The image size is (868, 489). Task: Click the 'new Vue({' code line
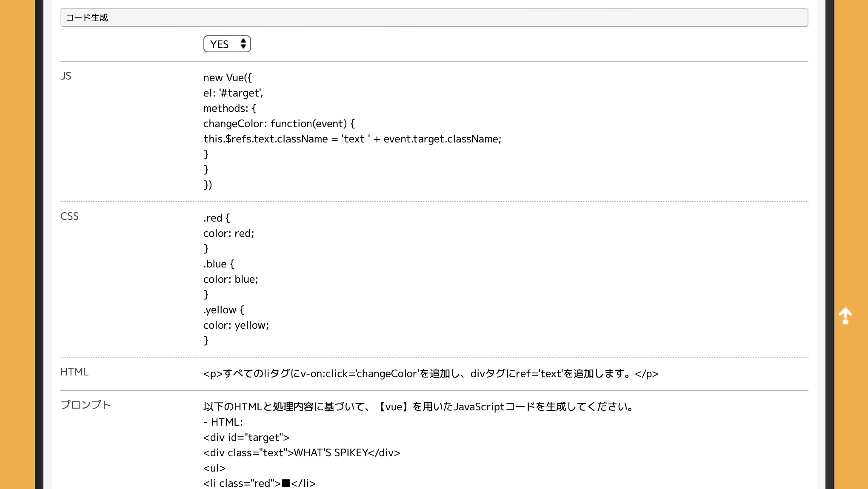point(228,78)
